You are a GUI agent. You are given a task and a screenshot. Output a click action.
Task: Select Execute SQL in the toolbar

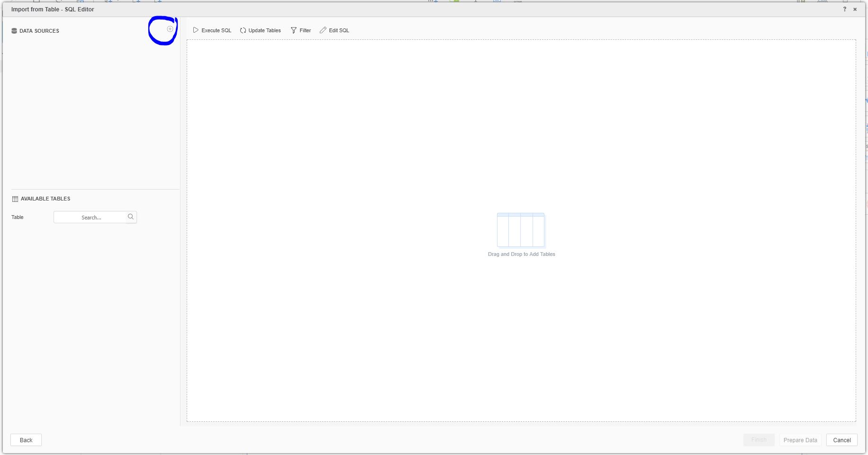216,30
